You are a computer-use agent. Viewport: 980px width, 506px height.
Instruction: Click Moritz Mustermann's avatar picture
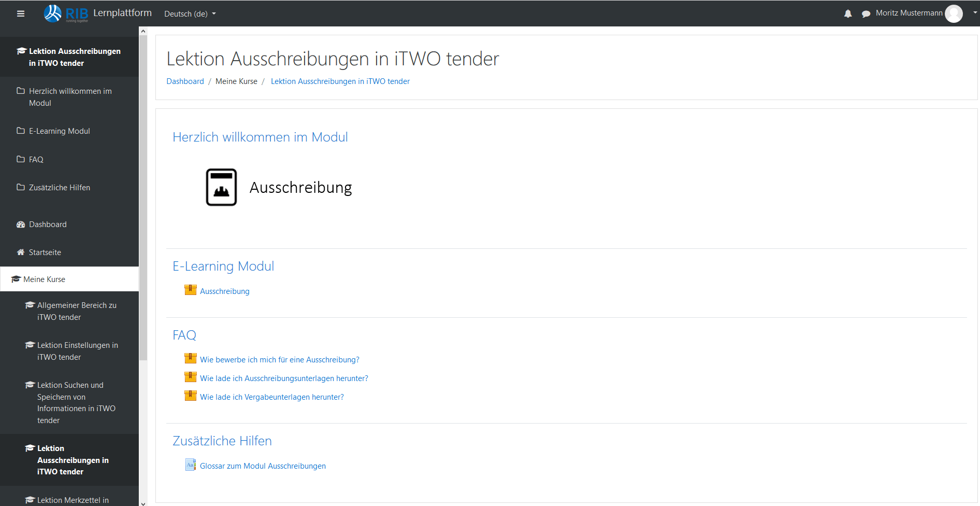click(954, 13)
